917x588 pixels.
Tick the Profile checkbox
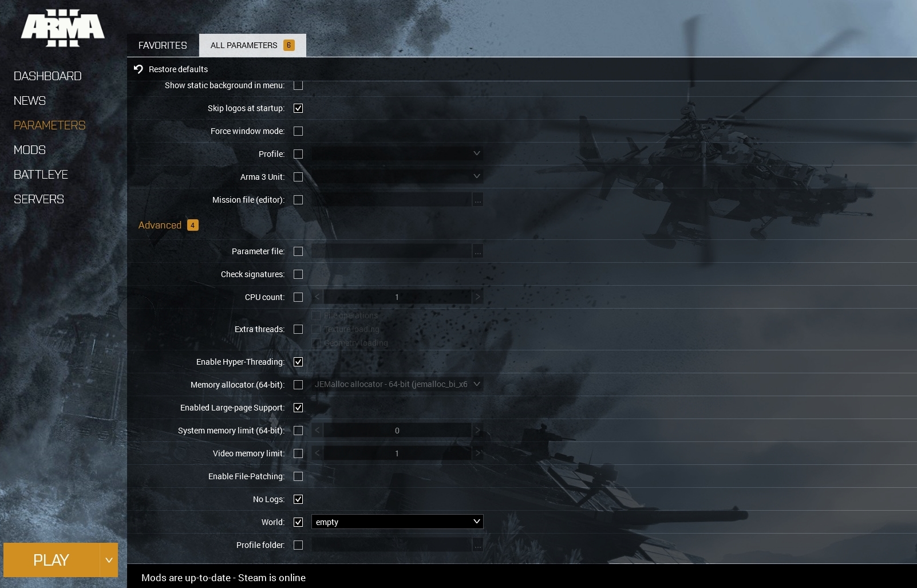(x=298, y=154)
